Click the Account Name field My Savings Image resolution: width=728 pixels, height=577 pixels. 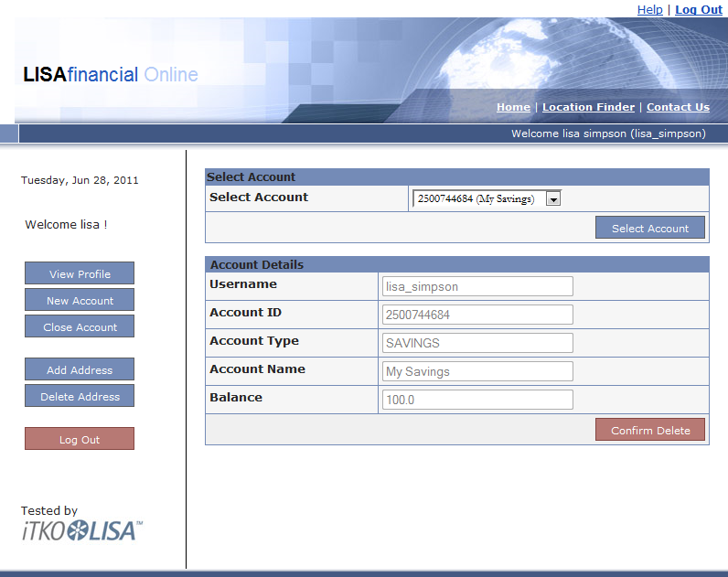point(477,371)
